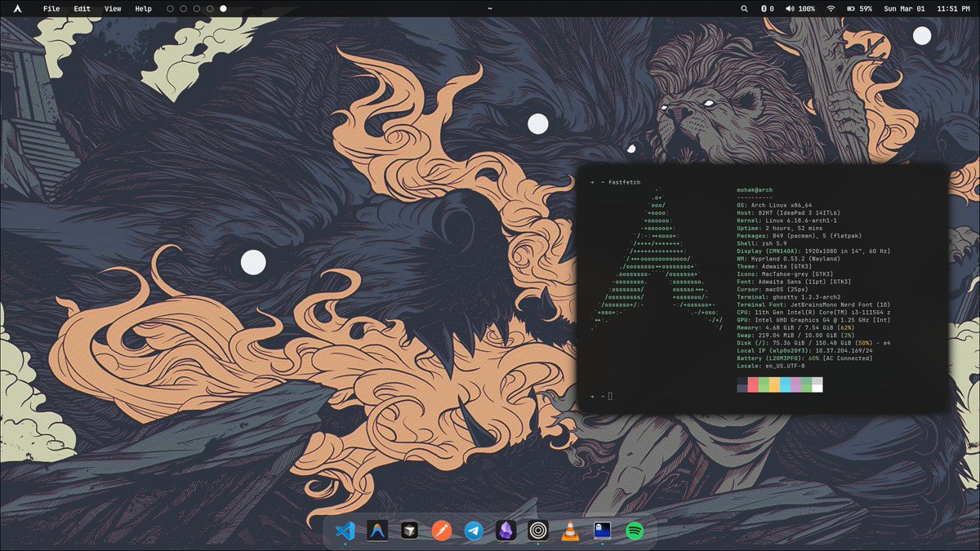Open Ghostty terminal icon in dock
The width and height of the screenshot is (980, 551).
(x=603, y=531)
